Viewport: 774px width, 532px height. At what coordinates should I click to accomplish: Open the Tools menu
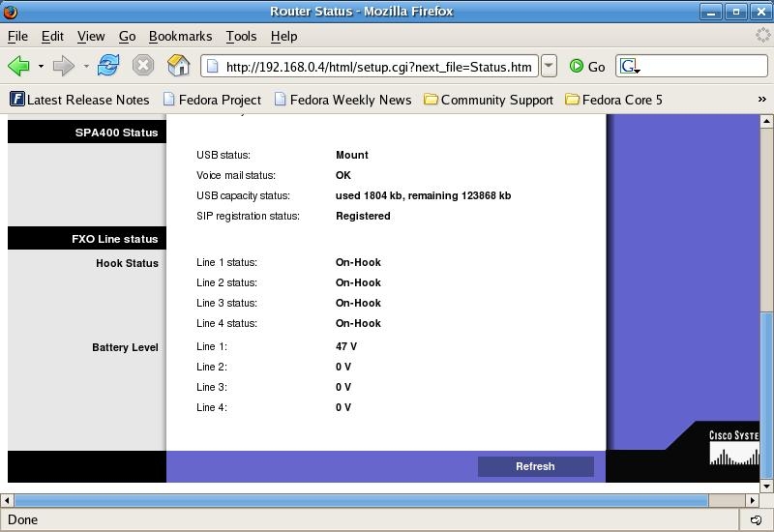tap(241, 36)
